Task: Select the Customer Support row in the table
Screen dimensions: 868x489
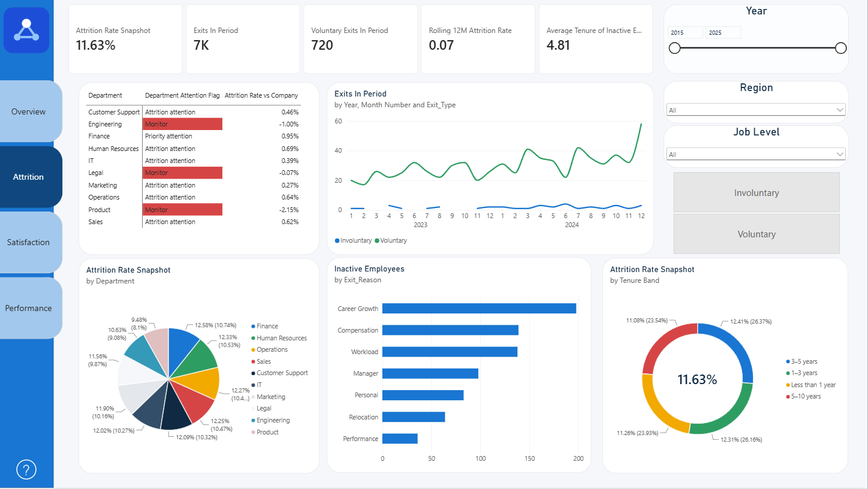Action: pyautogui.click(x=194, y=112)
